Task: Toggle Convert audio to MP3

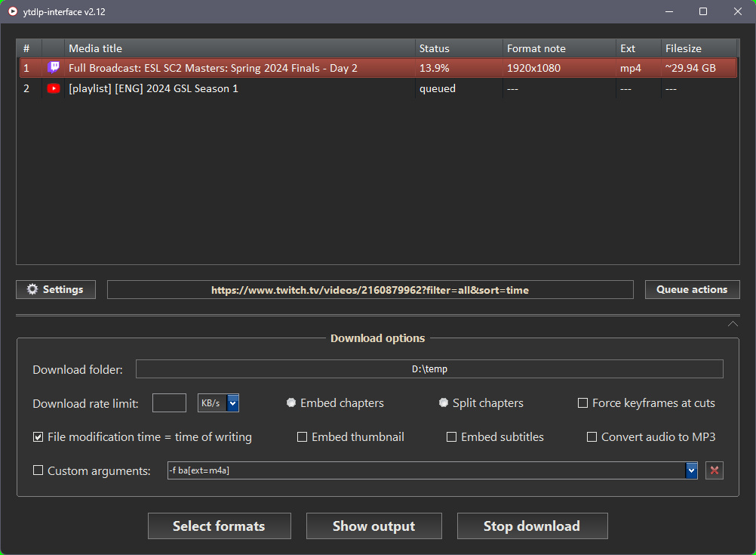Action: click(592, 436)
